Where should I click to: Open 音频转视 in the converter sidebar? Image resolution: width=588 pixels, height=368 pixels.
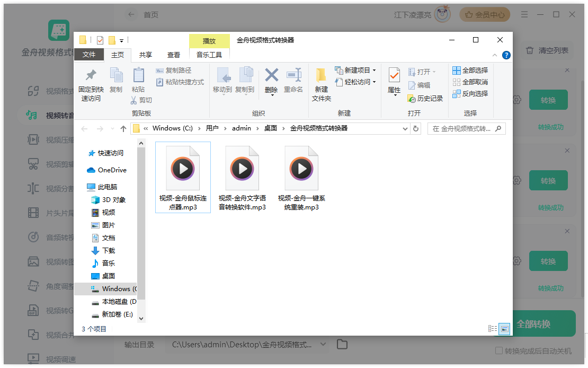click(51, 238)
